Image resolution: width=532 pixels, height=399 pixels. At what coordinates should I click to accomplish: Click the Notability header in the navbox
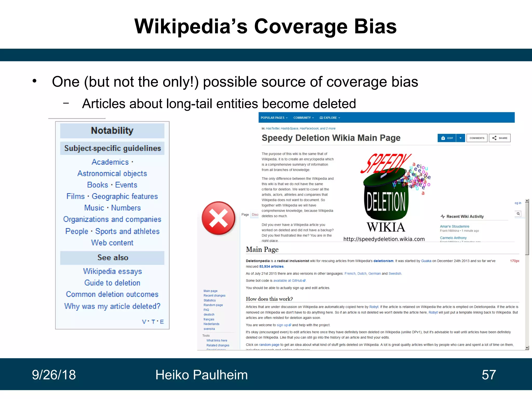pos(112,131)
